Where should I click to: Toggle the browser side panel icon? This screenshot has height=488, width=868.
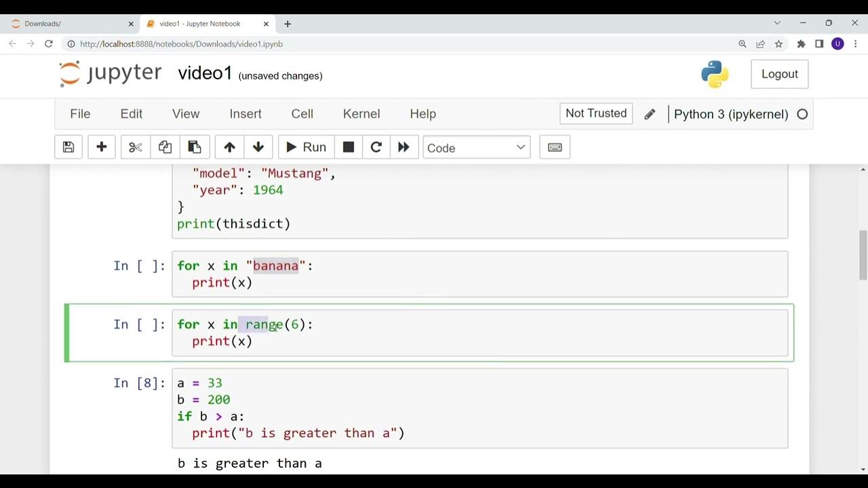(x=819, y=44)
